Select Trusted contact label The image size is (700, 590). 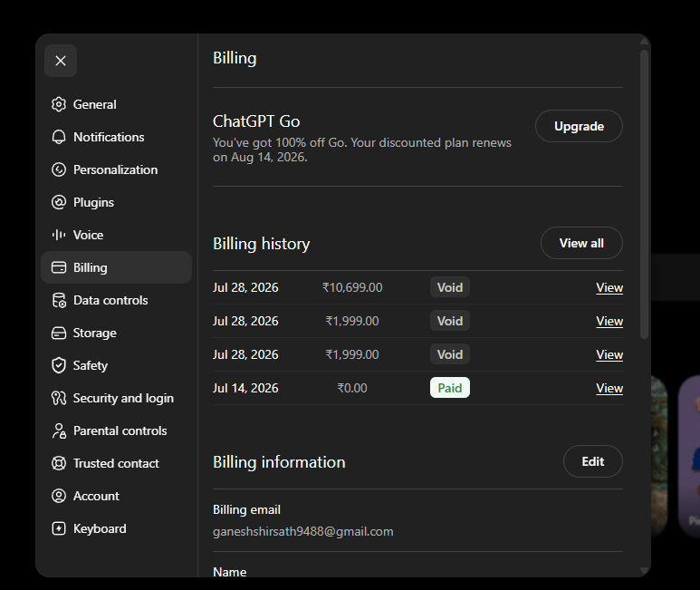[116, 463]
